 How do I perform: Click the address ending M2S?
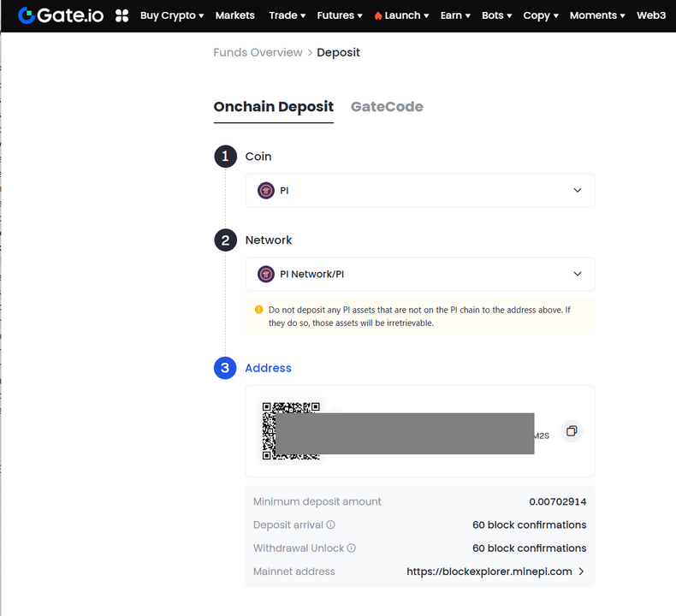(x=542, y=435)
